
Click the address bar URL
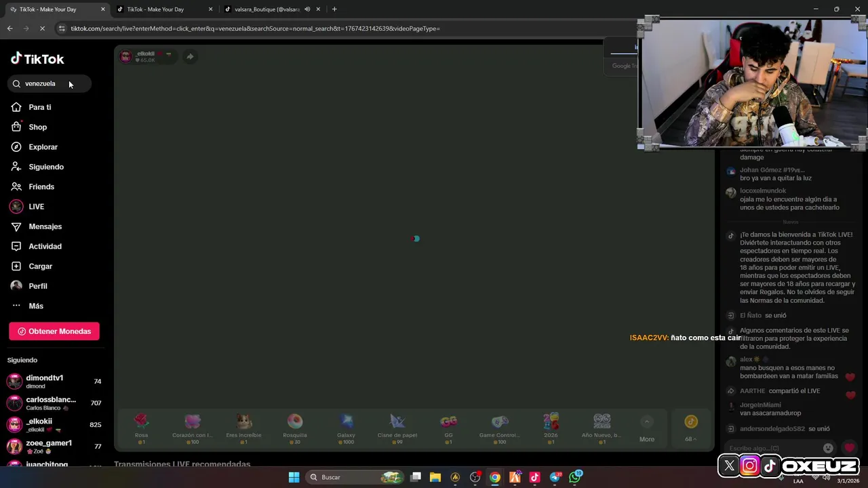255,28
